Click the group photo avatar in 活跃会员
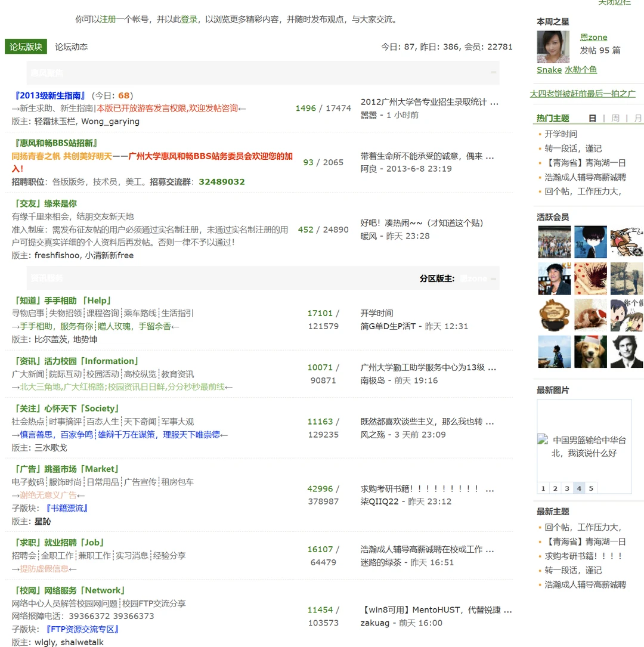 pos(554,242)
